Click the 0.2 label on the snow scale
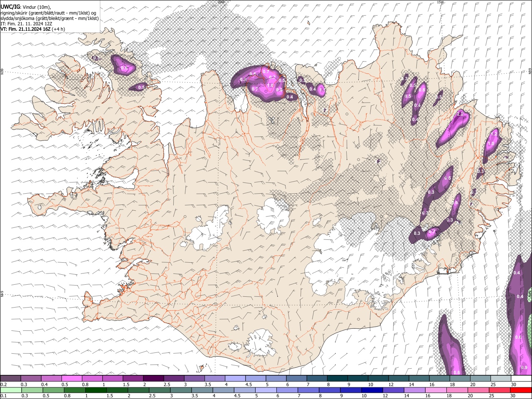Screen dimensions: 532x399 (x=4, y=384)
